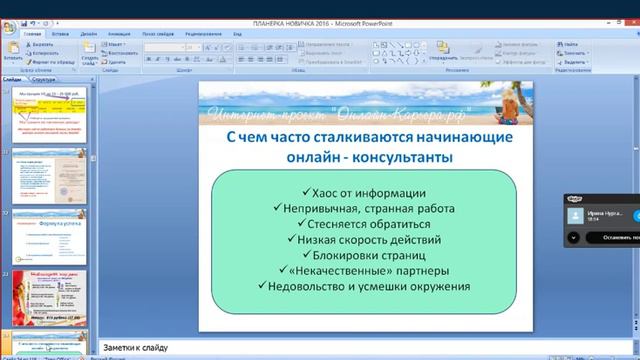The height and width of the screenshot is (360, 640).
Task: Switch to Рецензирование ribbon tab
Action: click(x=203, y=34)
